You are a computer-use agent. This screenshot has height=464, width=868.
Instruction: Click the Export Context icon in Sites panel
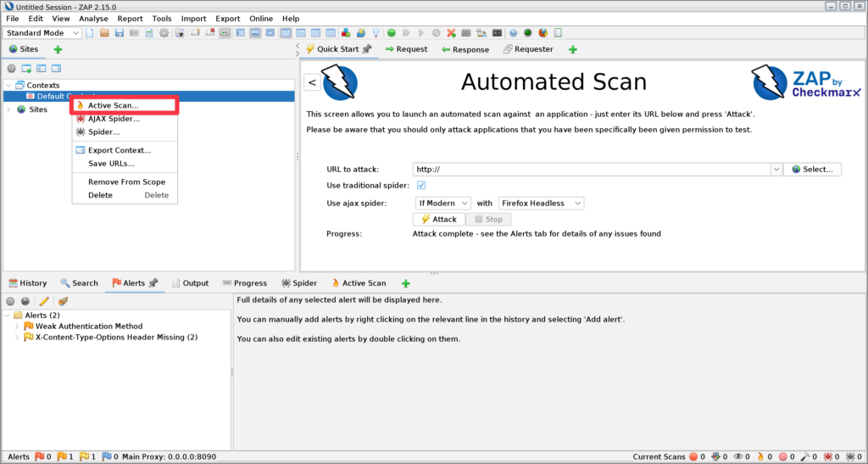[56, 69]
